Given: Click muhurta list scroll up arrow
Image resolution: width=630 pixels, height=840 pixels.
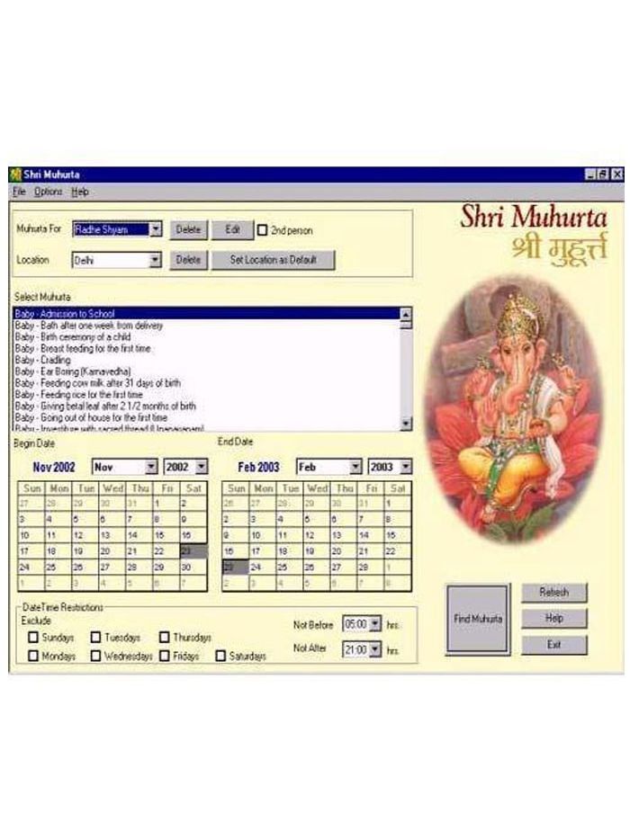Looking at the screenshot, I should [x=406, y=315].
